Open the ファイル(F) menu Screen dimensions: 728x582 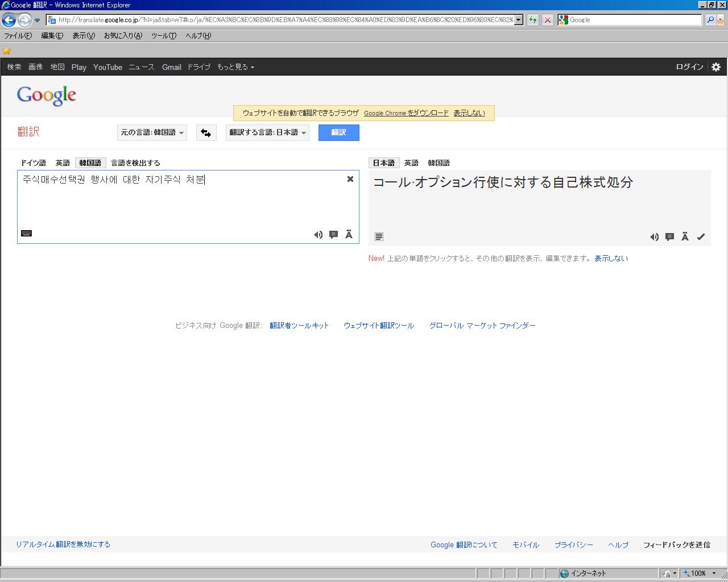18,36
